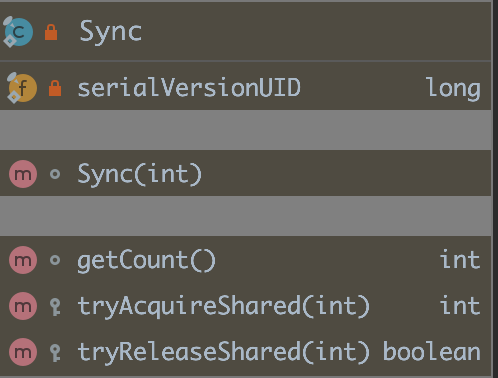
Task: Click the serialVersionUID field icon
Action: click(22, 88)
